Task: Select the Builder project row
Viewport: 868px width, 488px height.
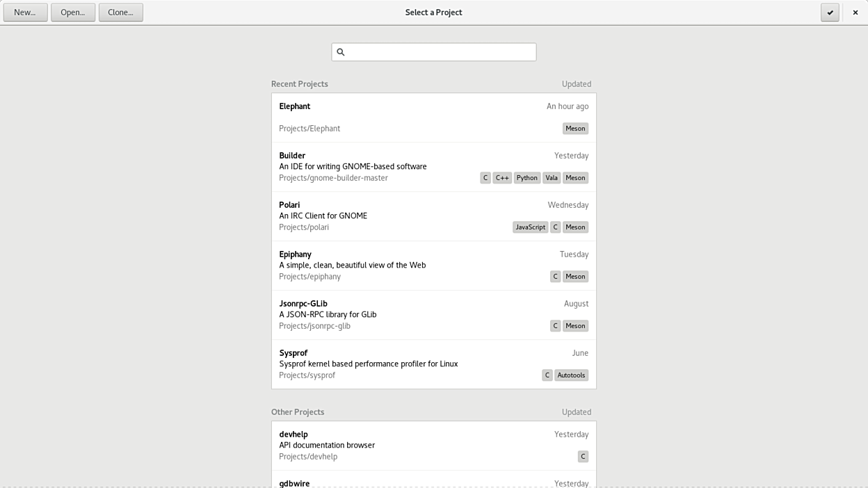Action: pyautogui.click(x=376, y=166)
